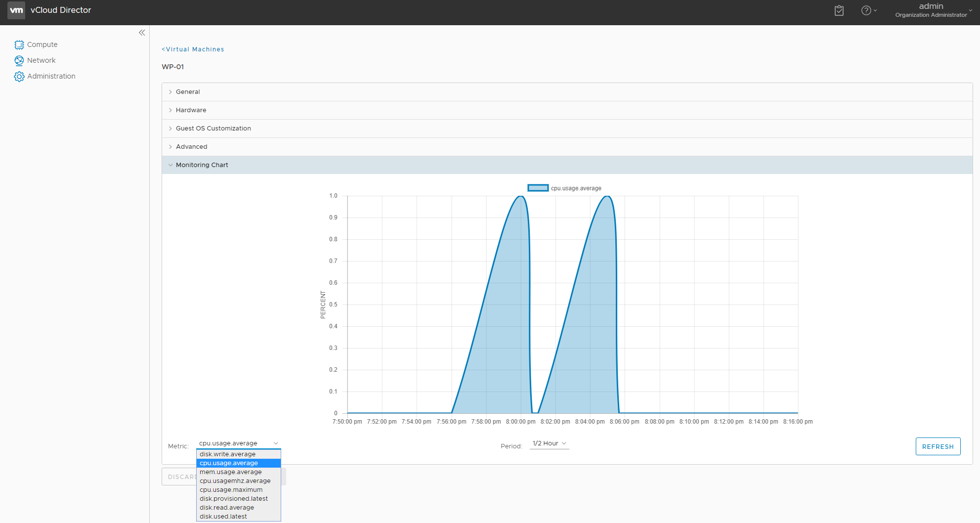
Task: Select cpu.usagemhz.average metric
Action: point(239,481)
